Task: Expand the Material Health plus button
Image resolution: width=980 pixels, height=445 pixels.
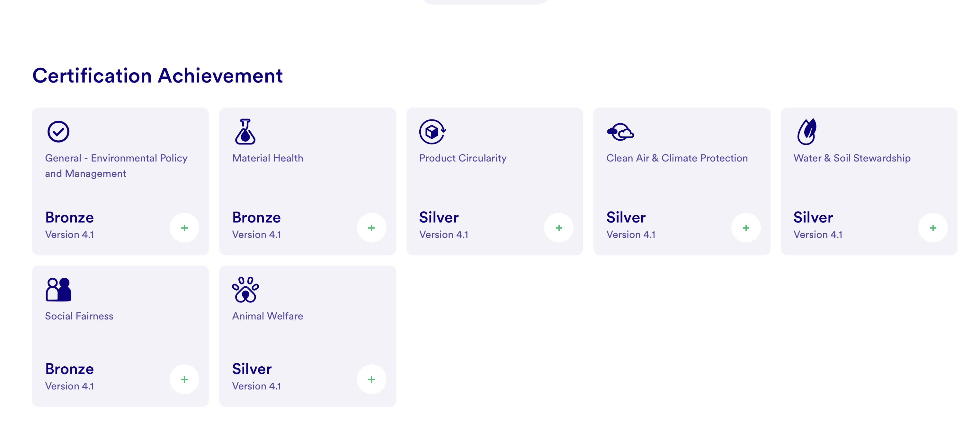Action: 371,228
